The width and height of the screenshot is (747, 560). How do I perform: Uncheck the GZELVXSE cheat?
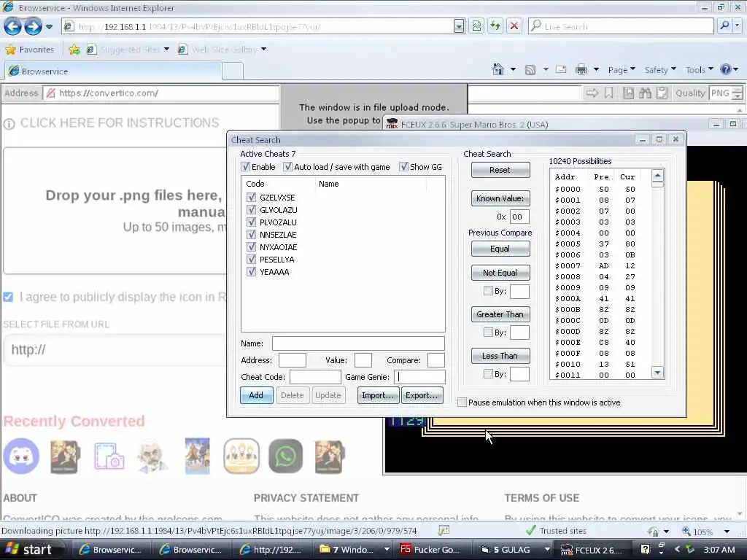pyautogui.click(x=252, y=197)
